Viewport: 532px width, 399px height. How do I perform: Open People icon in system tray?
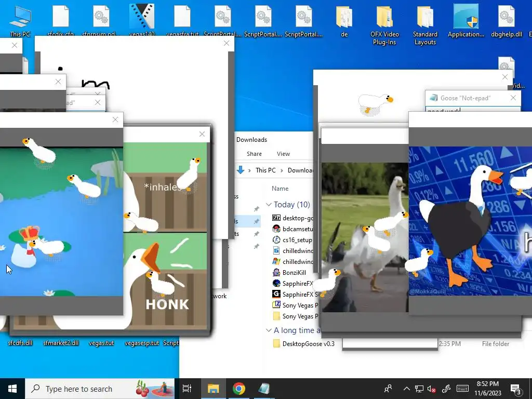click(x=388, y=389)
